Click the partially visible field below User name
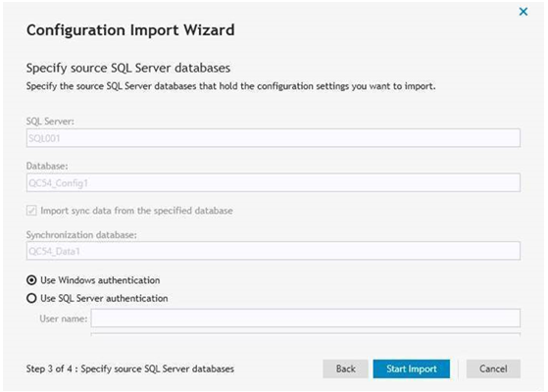The image size is (548, 392). (x=306, y=334)
